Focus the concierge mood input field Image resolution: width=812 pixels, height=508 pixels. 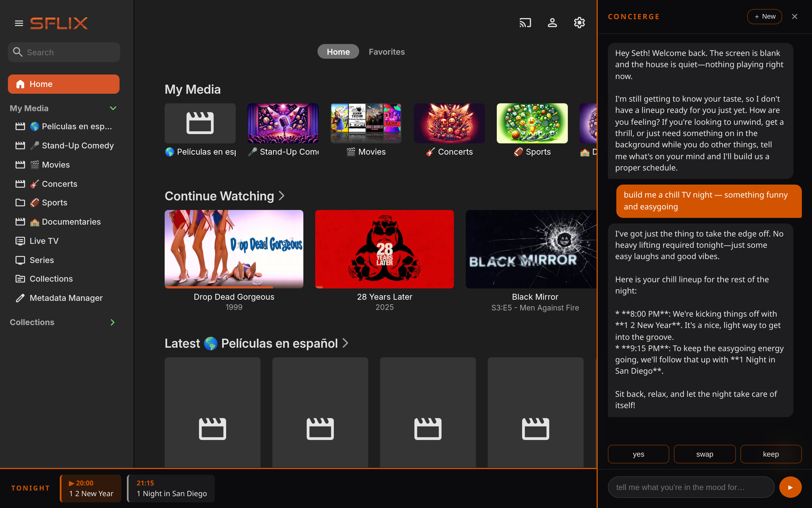(691, 487)
